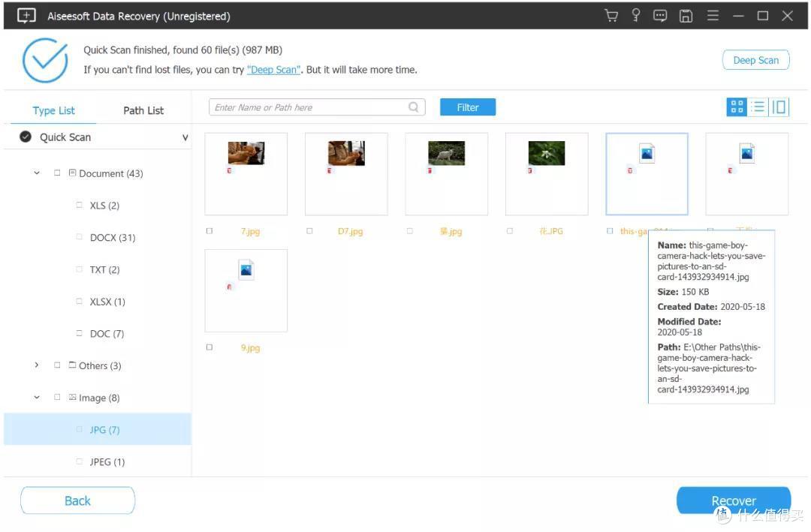Open the shopping cart purchase icon
This screenshot has width=811, height=532.
[x=611, y=16]
